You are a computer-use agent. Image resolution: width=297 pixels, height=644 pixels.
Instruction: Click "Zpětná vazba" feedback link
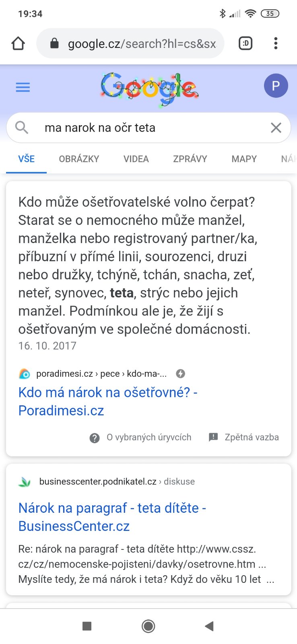click(x=252, y=438)
